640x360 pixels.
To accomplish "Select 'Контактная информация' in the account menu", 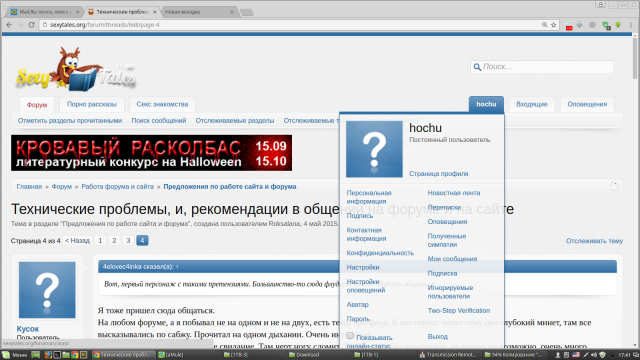I will tap(366, 234).
